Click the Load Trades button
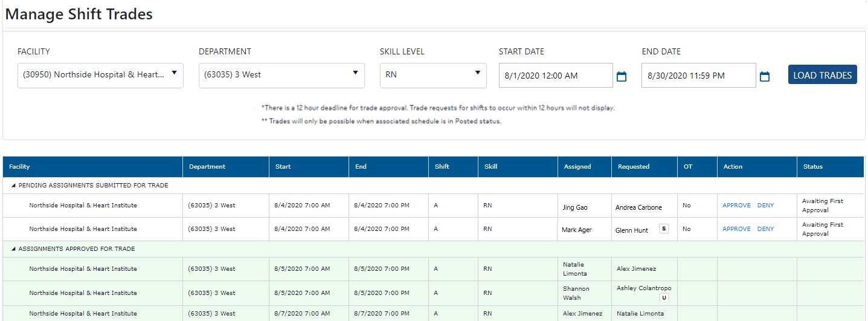 (822, 75)
